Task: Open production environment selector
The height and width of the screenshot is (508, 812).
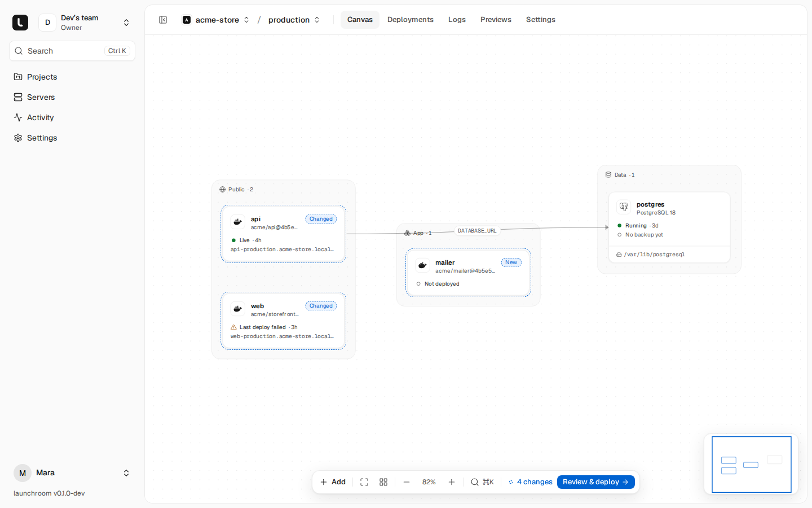Action: click(294, 20)
